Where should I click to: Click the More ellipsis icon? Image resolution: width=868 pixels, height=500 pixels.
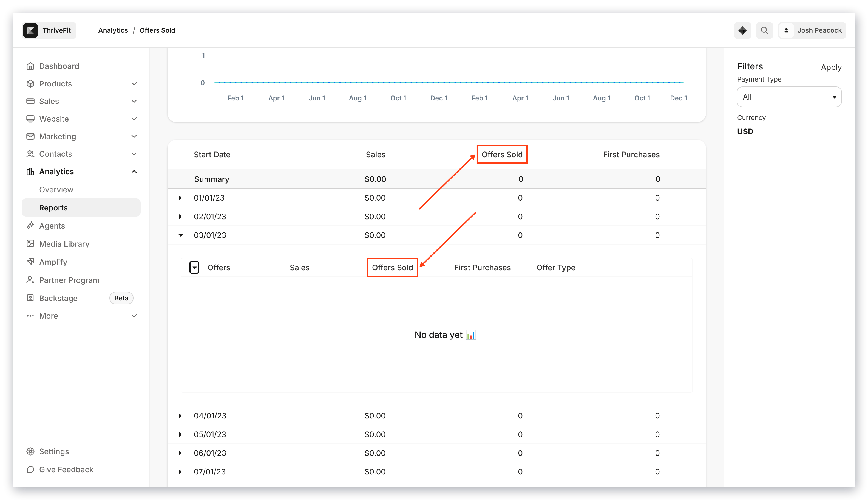[30, 316]
